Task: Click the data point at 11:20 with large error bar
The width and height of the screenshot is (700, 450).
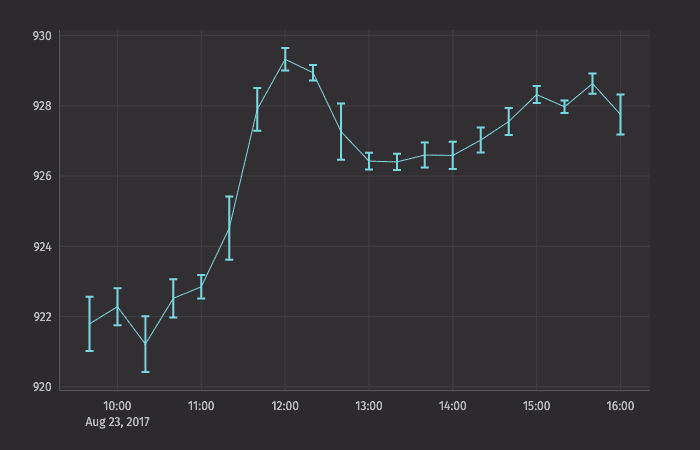Action: tap(229, 228)
